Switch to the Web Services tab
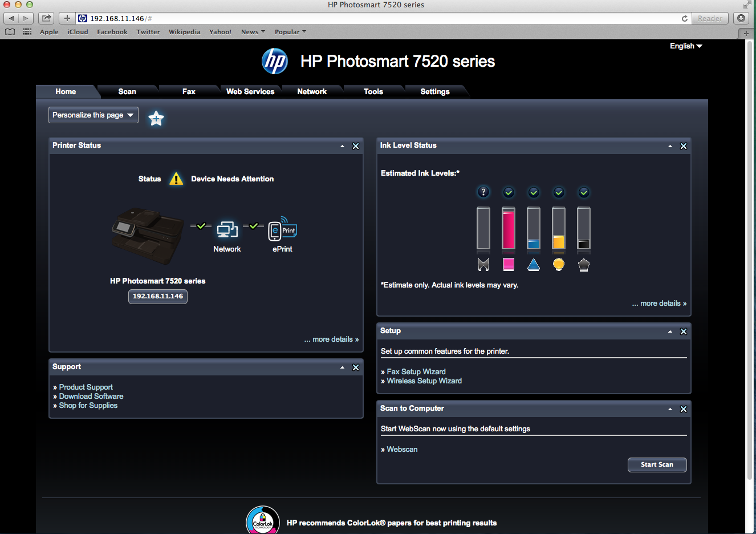This screenshot has width=756, height=534. coord(250,92)
